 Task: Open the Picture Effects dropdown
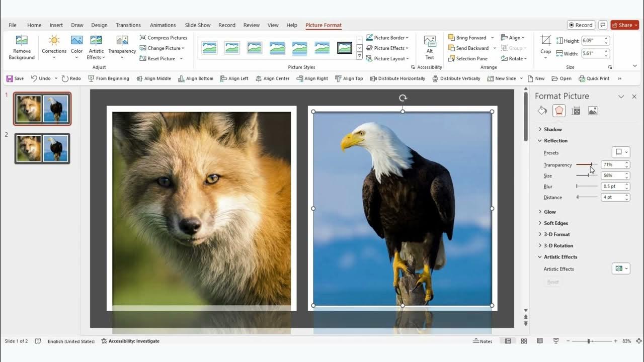[387, 48]
